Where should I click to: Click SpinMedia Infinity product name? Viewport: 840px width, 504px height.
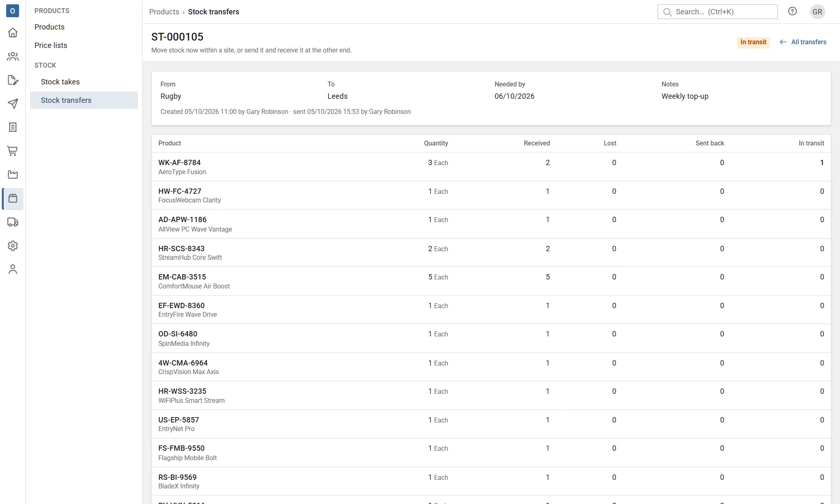pos(184,344)
